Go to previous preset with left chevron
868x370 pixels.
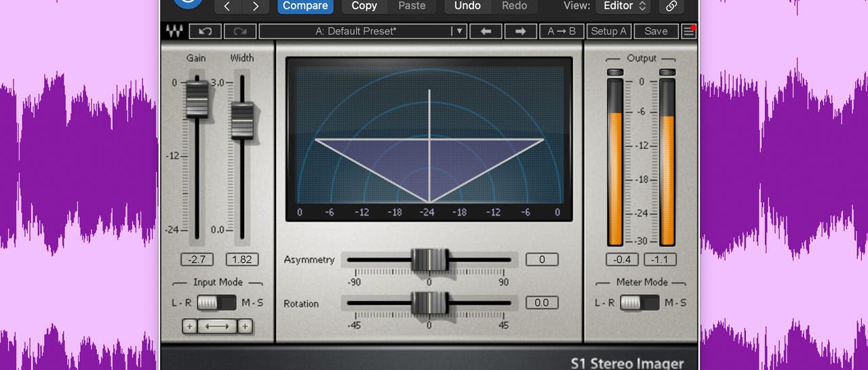click(227, 6)
